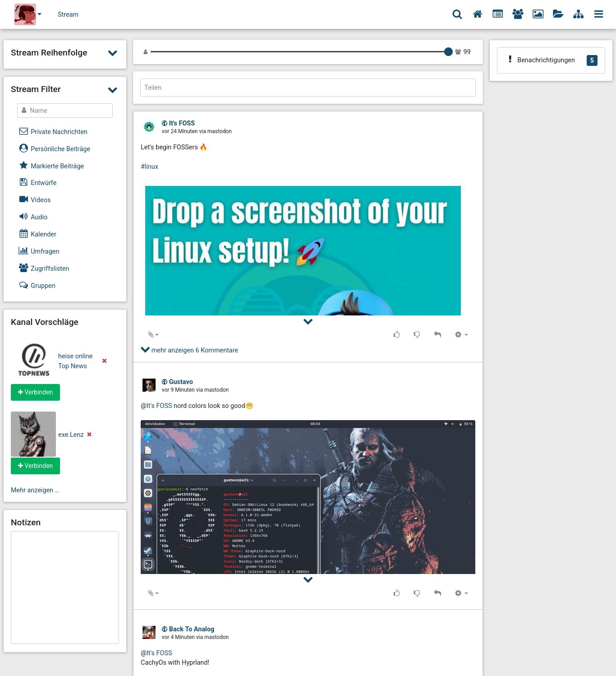Image resolution: width=616 pixels, height=676 pixels.
Task: Open the connections people icon in navbar
Action: point(518,14)
